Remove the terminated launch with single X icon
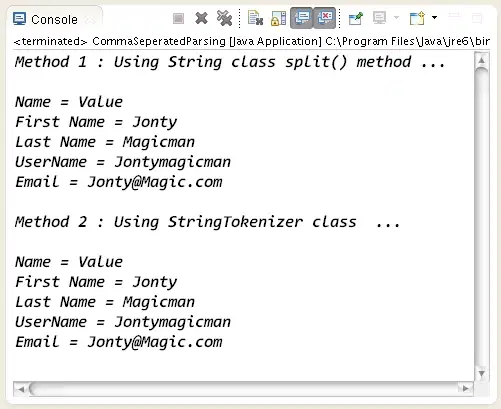Screen dimensions: 501x409 (201, 18)
